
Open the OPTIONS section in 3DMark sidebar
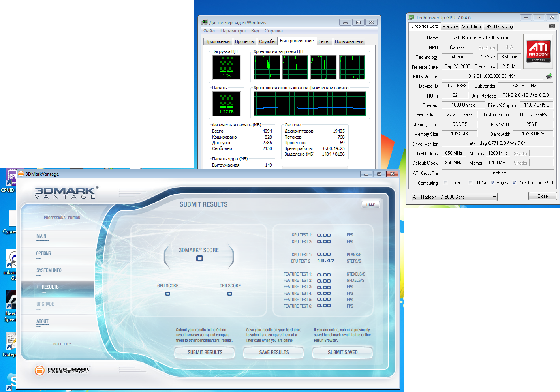pyautogui.click(x=58, y=255)
